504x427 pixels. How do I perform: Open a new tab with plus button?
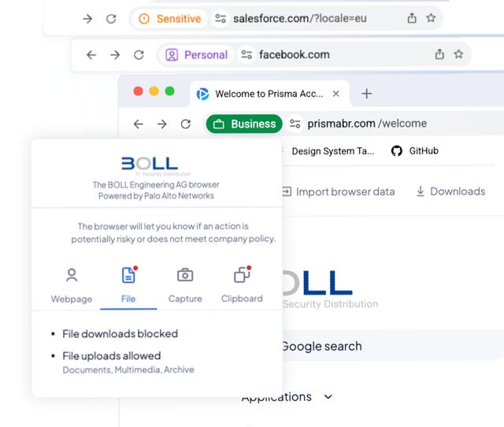pyautogui.click(x=366, y=94)
